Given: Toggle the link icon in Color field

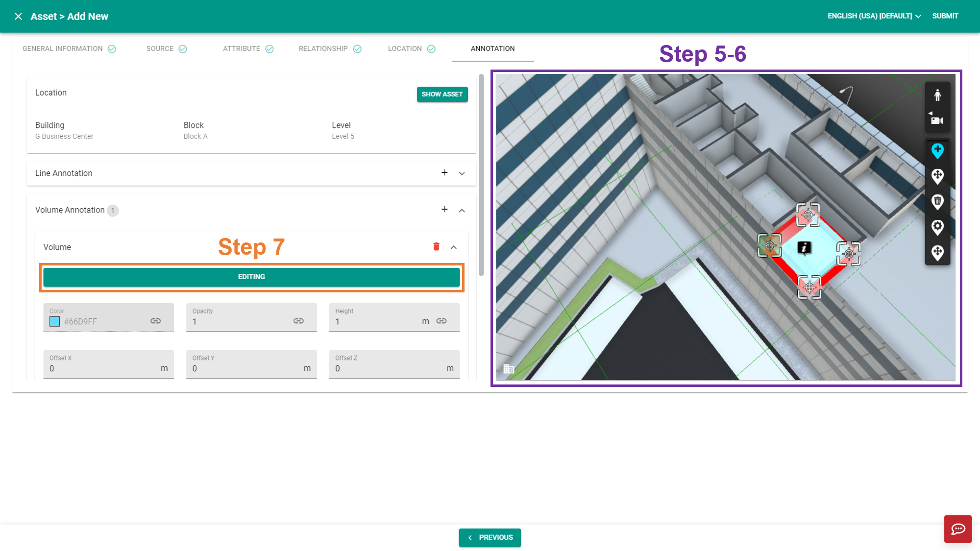Looking at the screenshot, I should click(155, 321).
